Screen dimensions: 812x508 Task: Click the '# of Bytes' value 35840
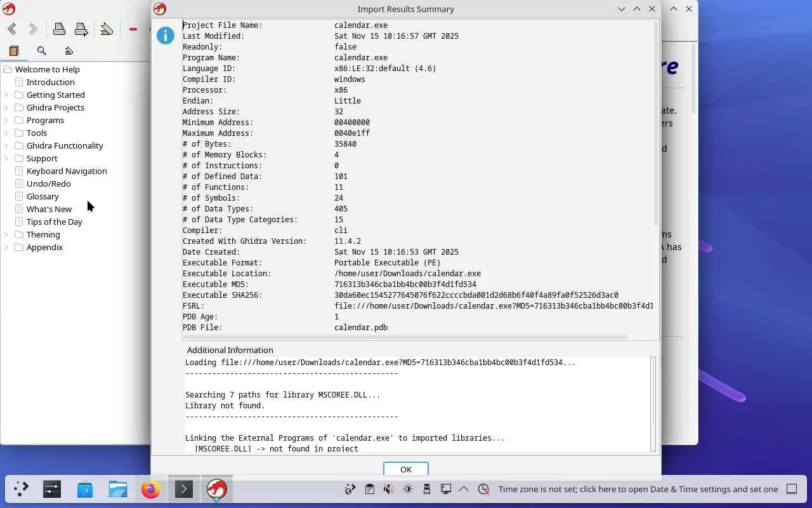tap(345, 144)
